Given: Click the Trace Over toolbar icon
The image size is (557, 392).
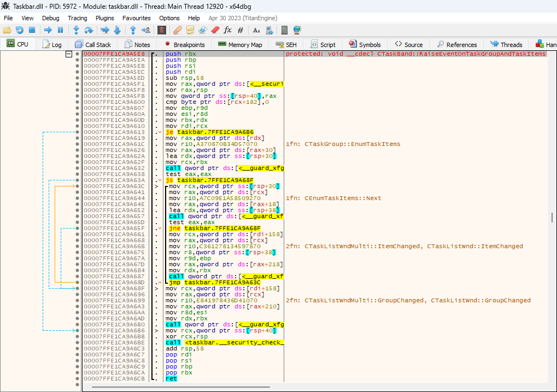Looking at the screenshot, I should [x=117, y=30].
